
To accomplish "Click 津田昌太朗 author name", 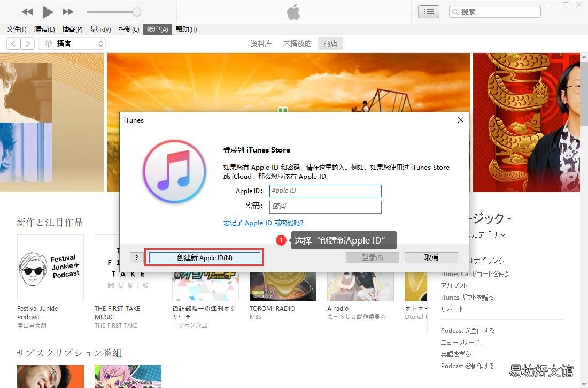I will click(x=32, y=325).
